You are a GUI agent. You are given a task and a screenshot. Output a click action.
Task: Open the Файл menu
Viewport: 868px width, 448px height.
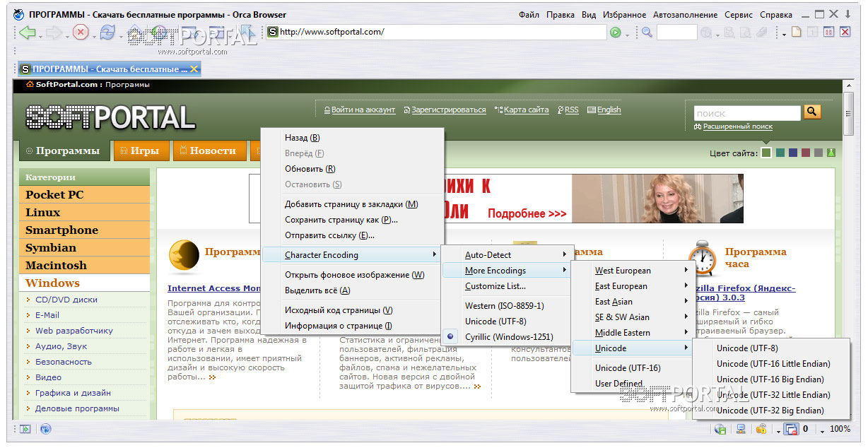pos(529,14)
